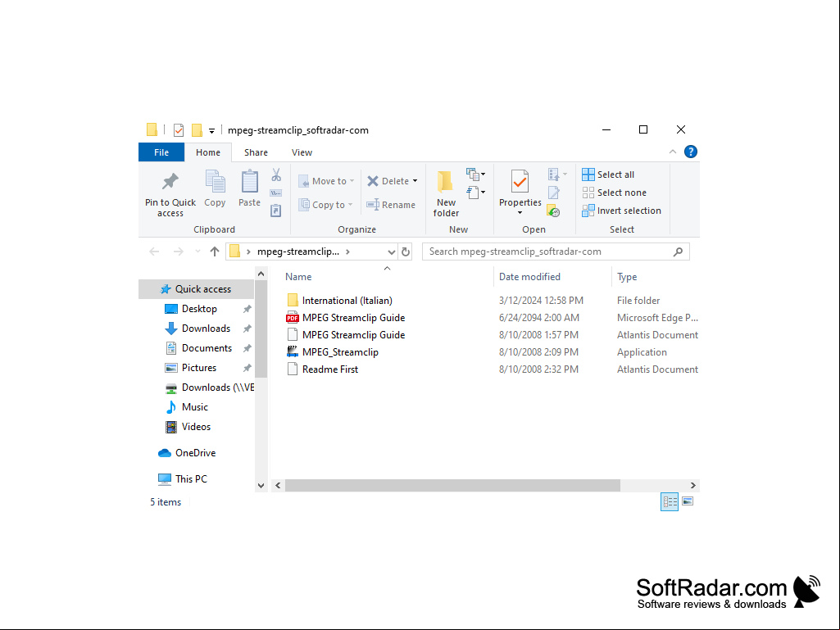
Task: Open Documents in the navigation pane
Action: 207,348
